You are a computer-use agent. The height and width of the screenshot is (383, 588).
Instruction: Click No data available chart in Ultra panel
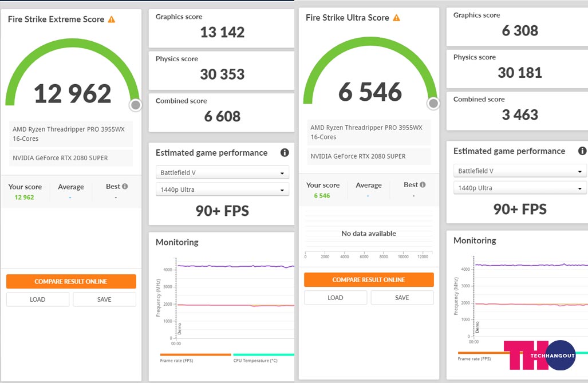point(369,234)
